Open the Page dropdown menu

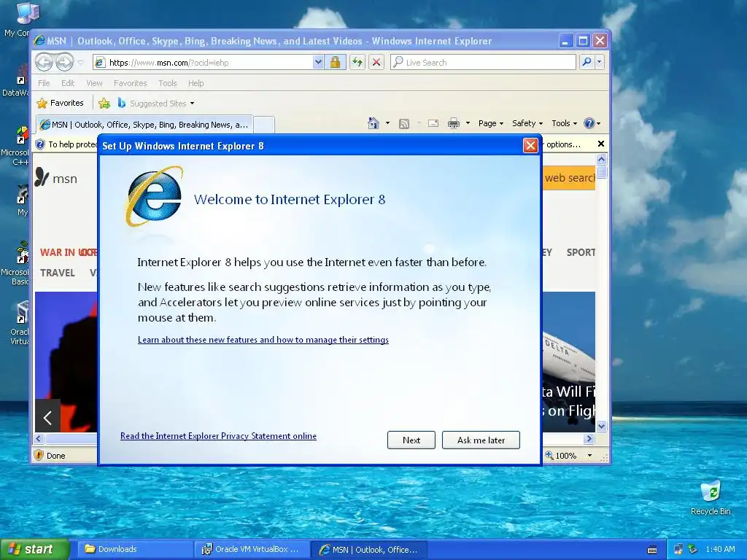(491, 123)
